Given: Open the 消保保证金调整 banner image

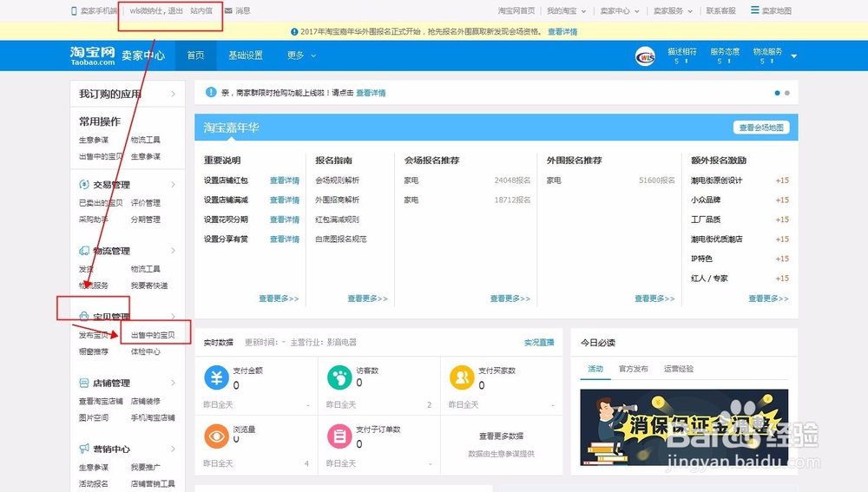Looking at the screenshot, I should [x=684, y=427].
